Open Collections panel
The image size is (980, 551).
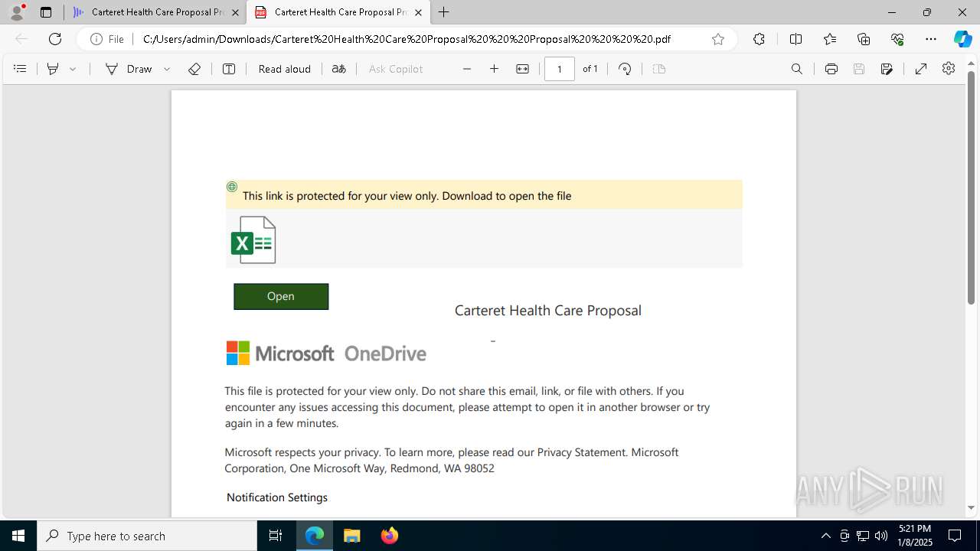coord(864,39)
